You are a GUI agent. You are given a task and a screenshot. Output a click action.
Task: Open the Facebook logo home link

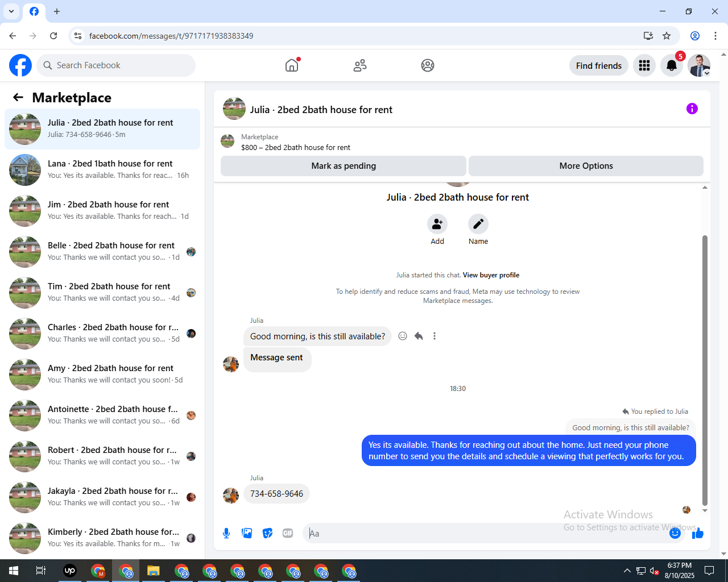tap(20, 65)
